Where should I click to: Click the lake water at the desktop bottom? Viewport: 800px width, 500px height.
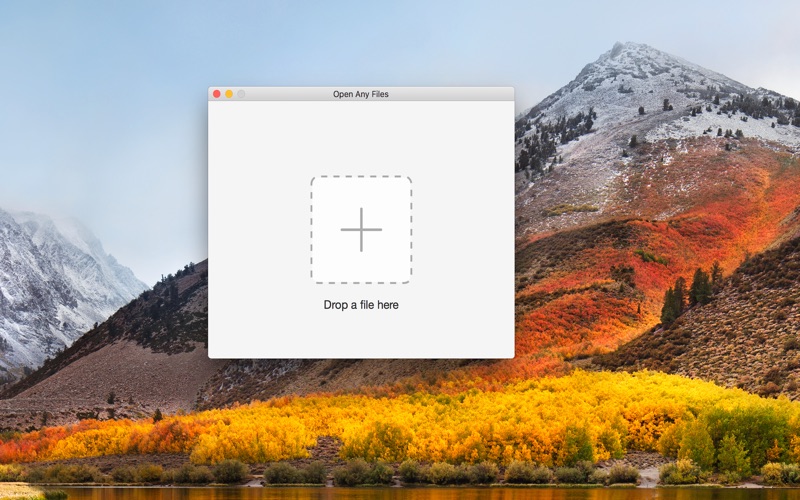(400, 493)
